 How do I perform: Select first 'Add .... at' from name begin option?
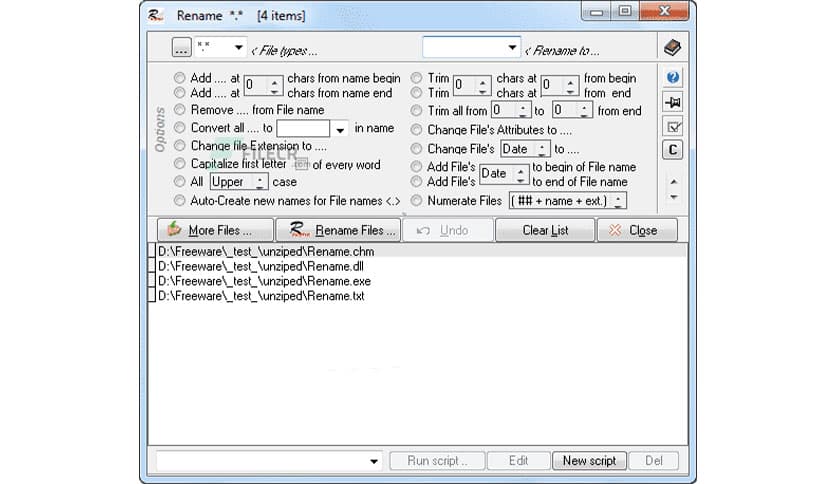pyautogui.click(x=180, y=78)
